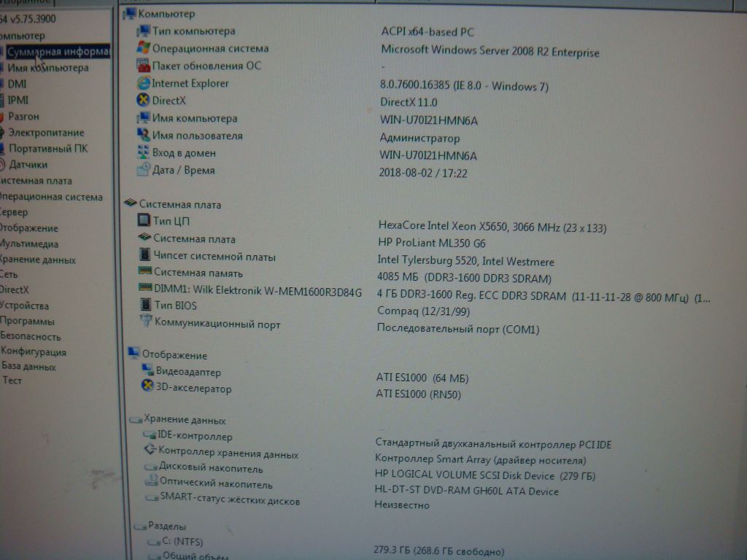747x560 pixels.
Task: Select Конфигурация category in sidebar
Action: tap(34, 352)
